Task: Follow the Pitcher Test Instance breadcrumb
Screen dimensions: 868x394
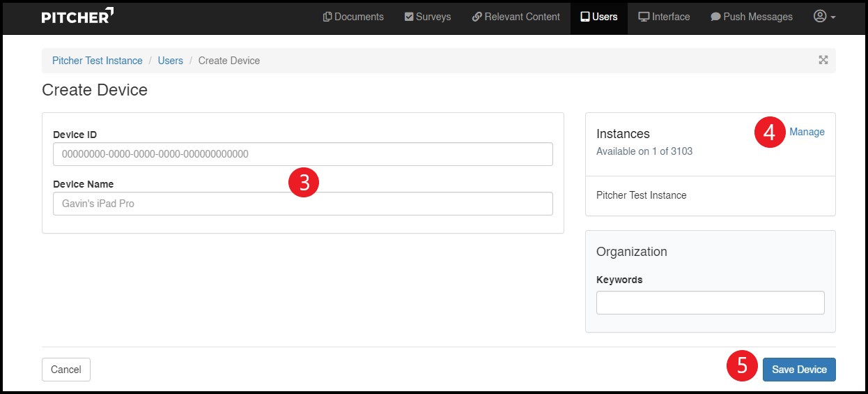Action: [x=98, y=61]
